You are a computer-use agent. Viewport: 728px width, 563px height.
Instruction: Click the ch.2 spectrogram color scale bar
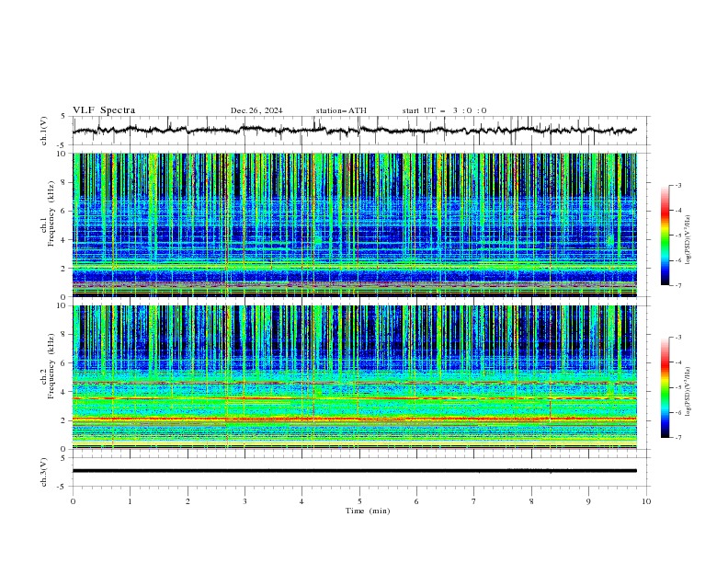(x=665, y=387)
